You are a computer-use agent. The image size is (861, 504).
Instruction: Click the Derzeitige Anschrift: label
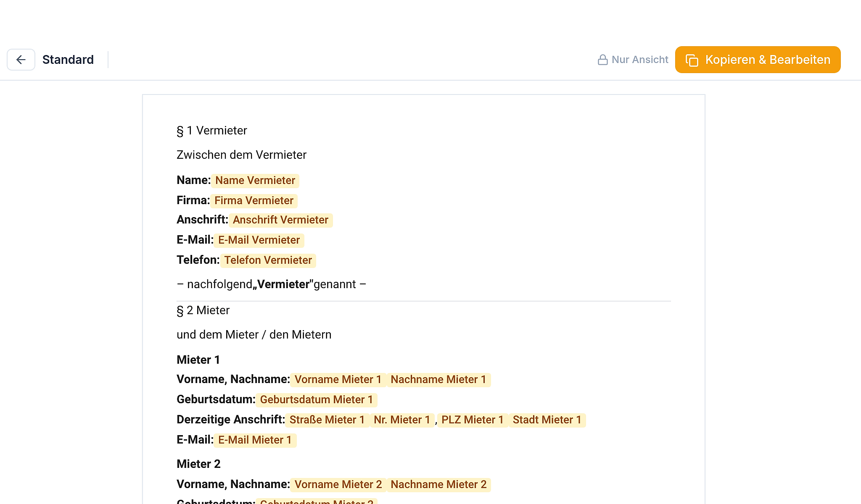(231, 420)
